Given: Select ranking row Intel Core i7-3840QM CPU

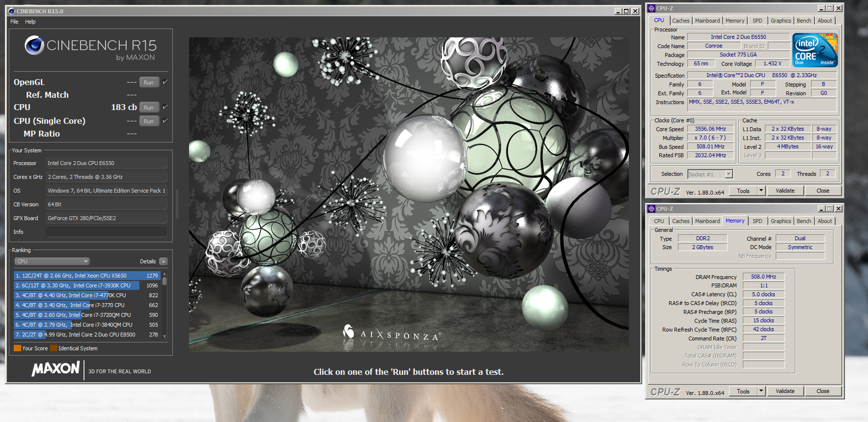Looking at the screenshot, I should pos(87,325).
